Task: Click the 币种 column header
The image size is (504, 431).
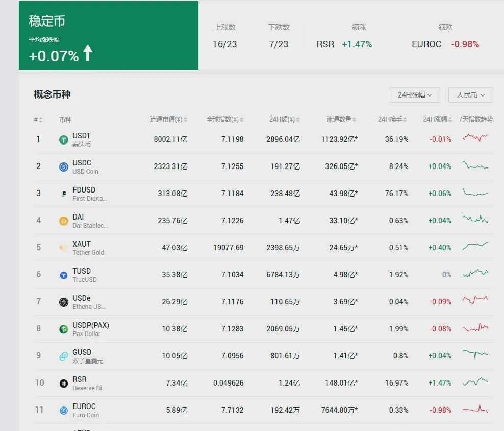Action: (x=66, y=119)
